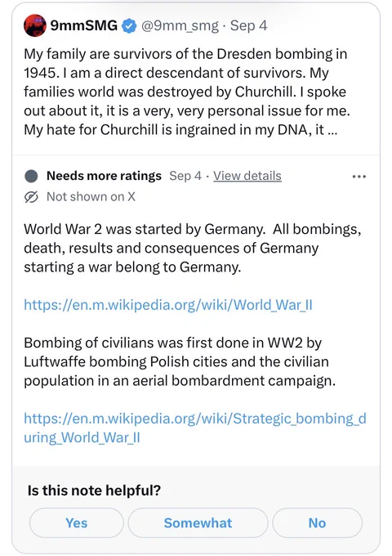Rate the note helpful with Yes

tap(77, 523)
